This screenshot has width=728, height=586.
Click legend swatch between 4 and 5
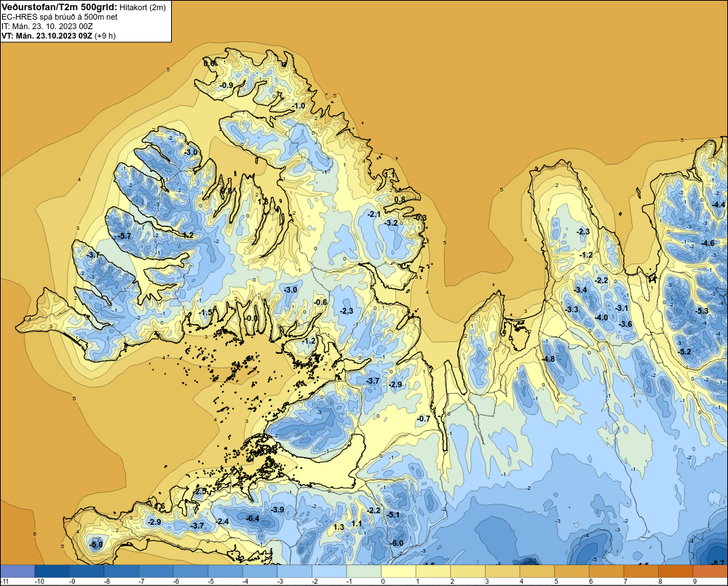[537, 571]
